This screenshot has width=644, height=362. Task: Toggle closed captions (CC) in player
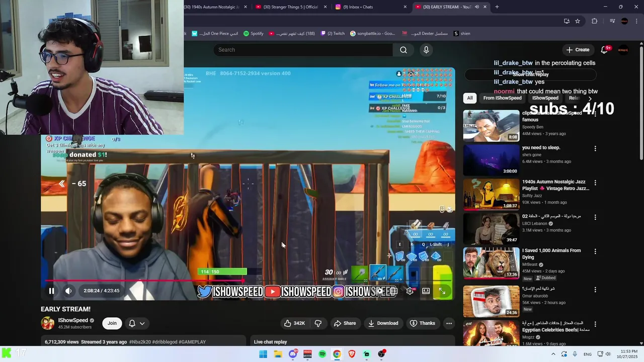[394, 291]
